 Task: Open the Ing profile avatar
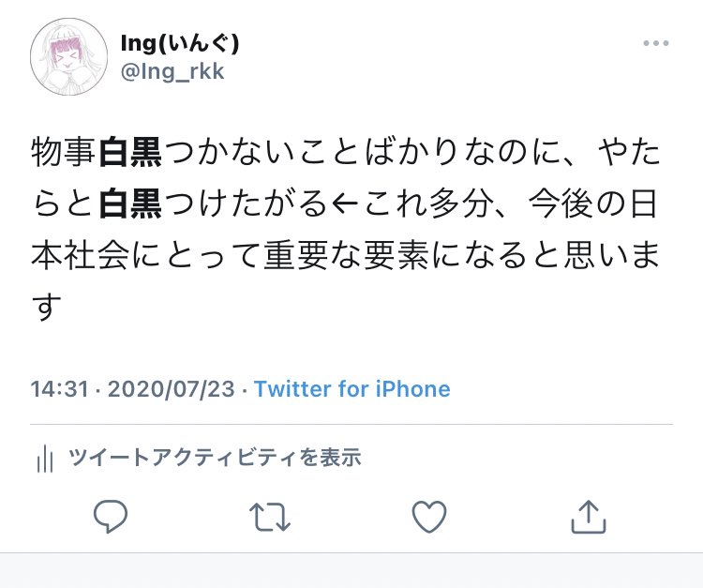(x=68, y=55)
